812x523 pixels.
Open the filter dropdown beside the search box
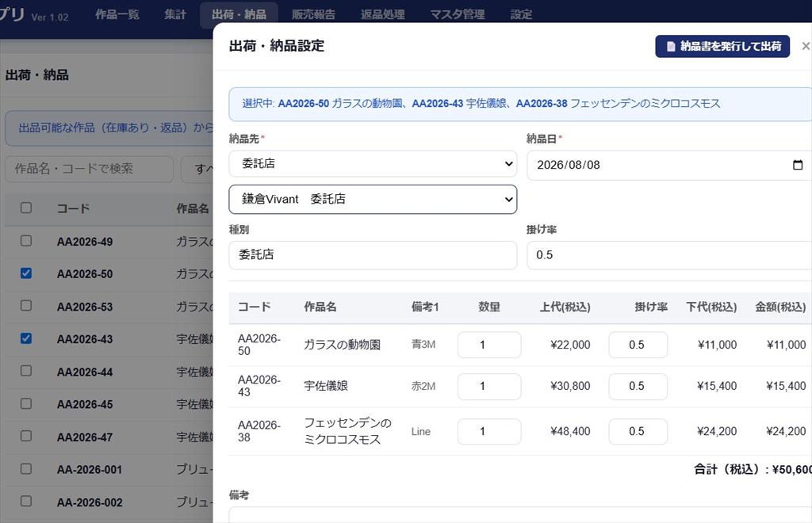click(197, 169)
